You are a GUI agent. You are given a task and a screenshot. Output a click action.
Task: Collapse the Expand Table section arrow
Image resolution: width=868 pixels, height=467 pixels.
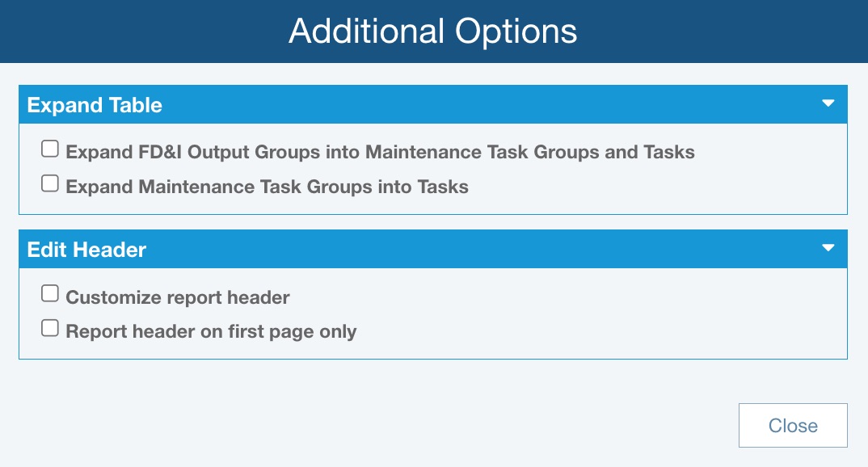pyautogui.click(x=828, y=103)
